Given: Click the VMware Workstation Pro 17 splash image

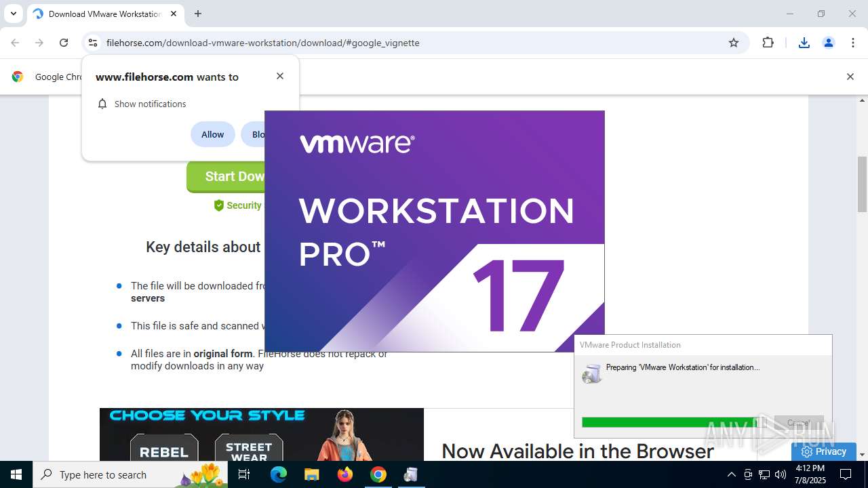Looking at the screenshot, I should pyautogui.click(x=434, y=231).
